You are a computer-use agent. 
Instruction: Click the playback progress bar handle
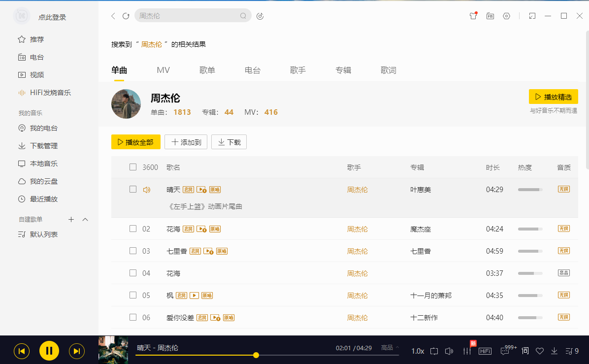256,355
